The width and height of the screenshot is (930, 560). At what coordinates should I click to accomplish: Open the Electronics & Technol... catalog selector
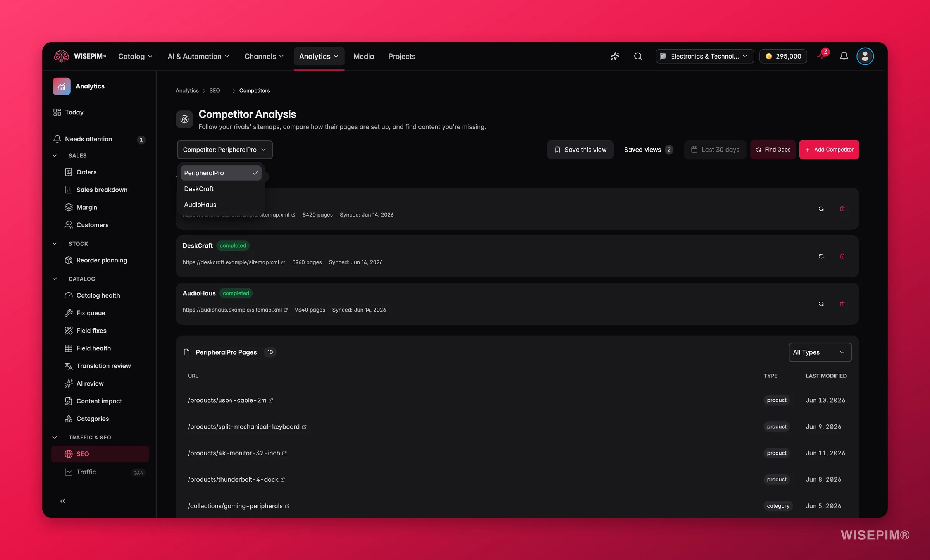[x=704, y=57]
